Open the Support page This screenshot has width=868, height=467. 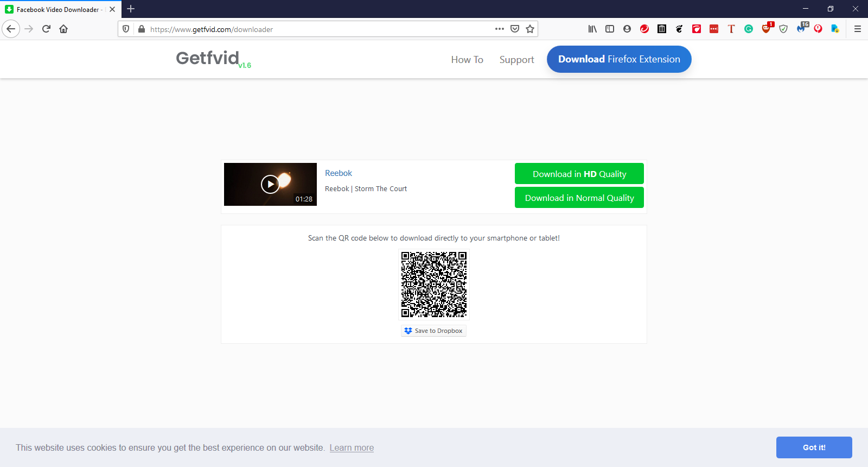click(516, 60)
